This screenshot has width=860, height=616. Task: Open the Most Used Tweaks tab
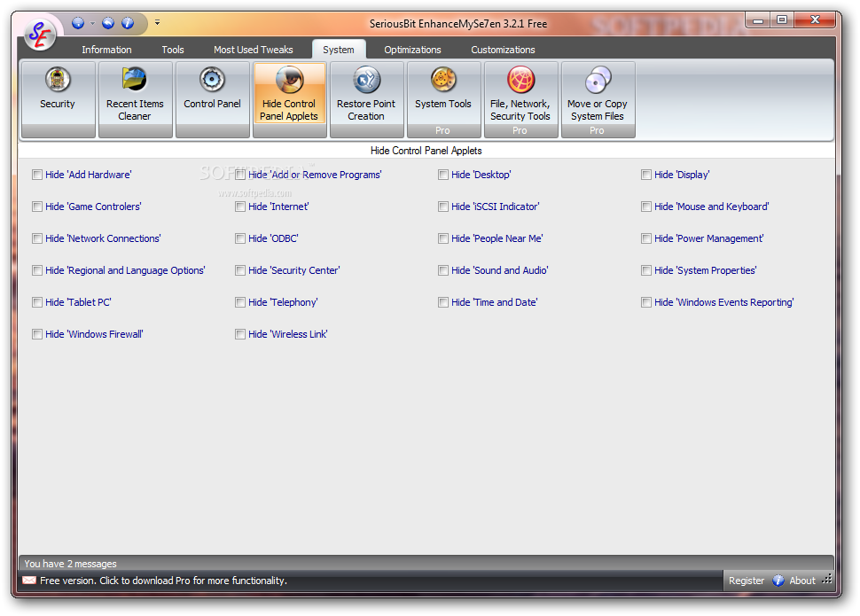[254, 50]
